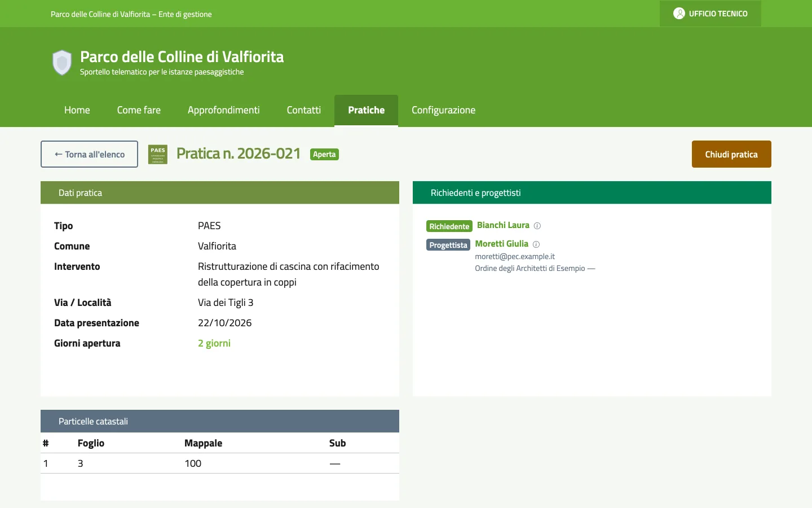This screenshot has width=812, height=508.
Task: Open the Configurazione menu item
Action: point(444,110)
